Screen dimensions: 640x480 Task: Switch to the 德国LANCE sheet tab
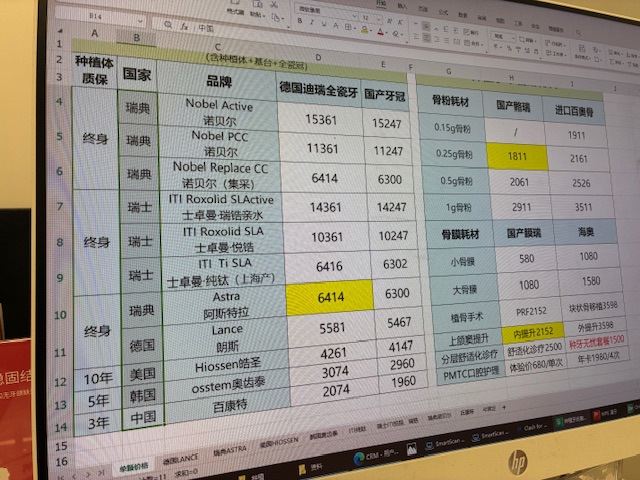click(x=180, y=459)
